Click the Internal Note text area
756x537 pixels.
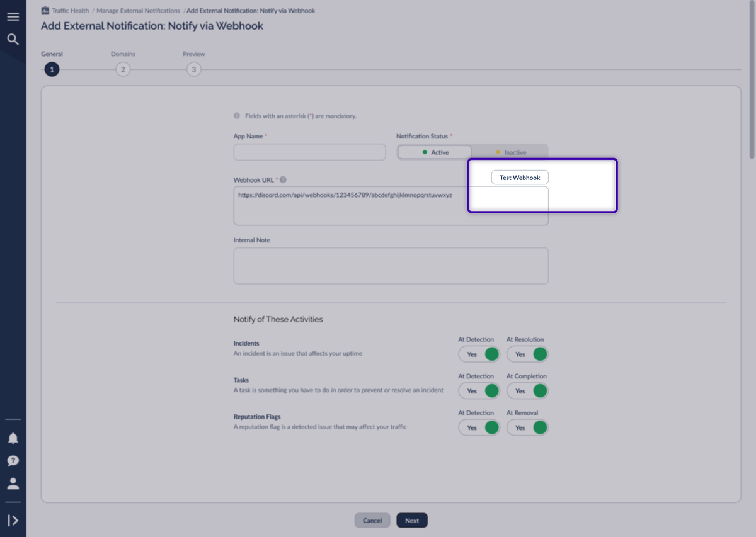(391, 266)
